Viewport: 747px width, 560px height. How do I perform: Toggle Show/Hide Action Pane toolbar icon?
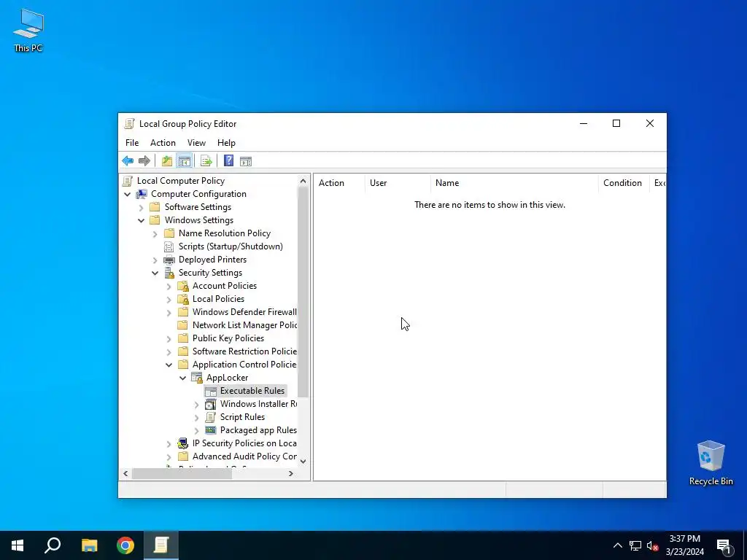(x=246, y=161)
